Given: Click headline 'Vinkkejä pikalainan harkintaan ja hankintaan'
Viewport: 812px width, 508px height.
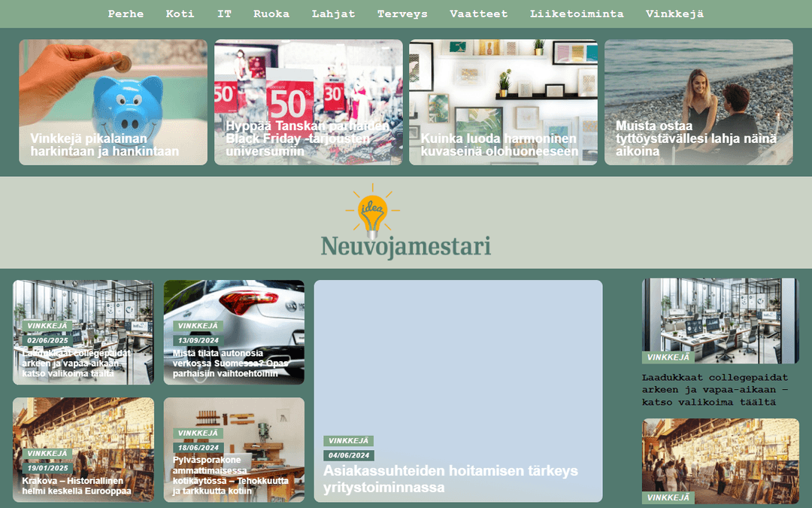Looking at the screenshot, I should [105, 145].
